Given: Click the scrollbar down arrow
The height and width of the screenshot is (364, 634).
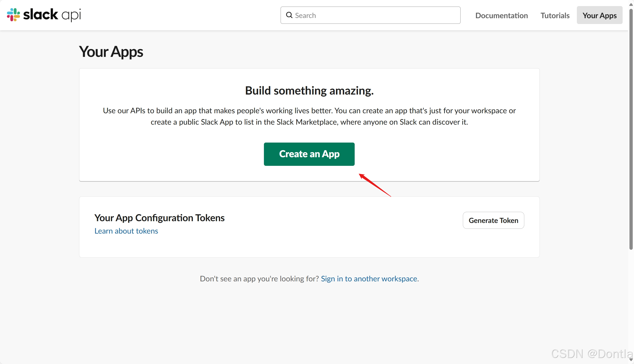Looking at the screenshot, I should click(631, 360).
